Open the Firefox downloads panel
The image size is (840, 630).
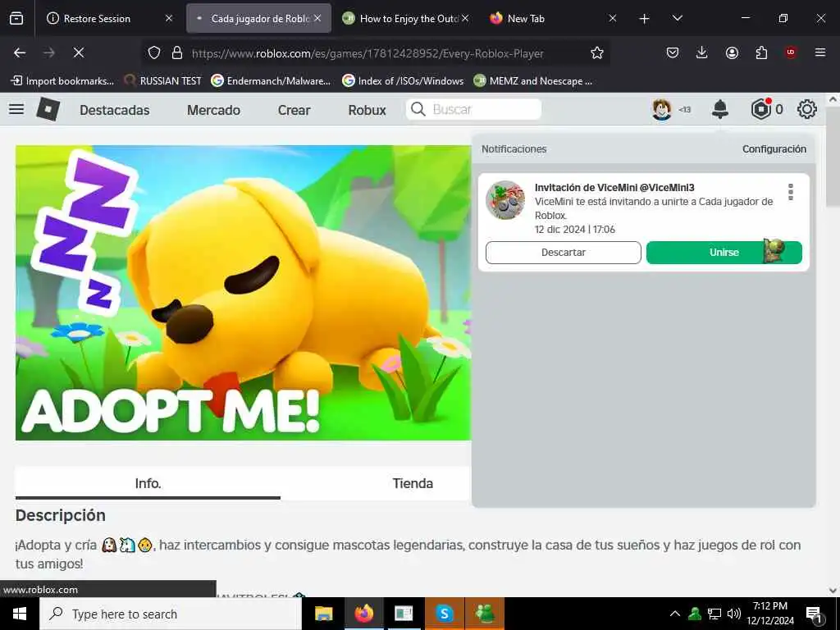(x=702, y=52)
